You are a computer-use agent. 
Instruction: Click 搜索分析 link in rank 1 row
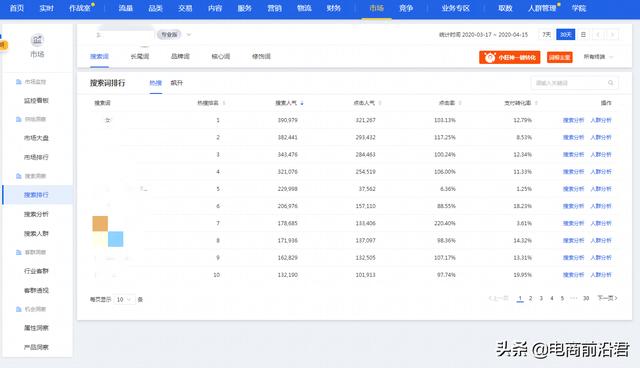point(573,120)
